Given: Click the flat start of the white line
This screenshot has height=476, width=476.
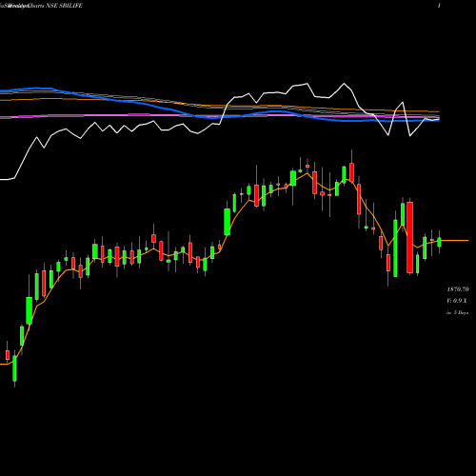Looking at the screenshot, I should point(7,179).
